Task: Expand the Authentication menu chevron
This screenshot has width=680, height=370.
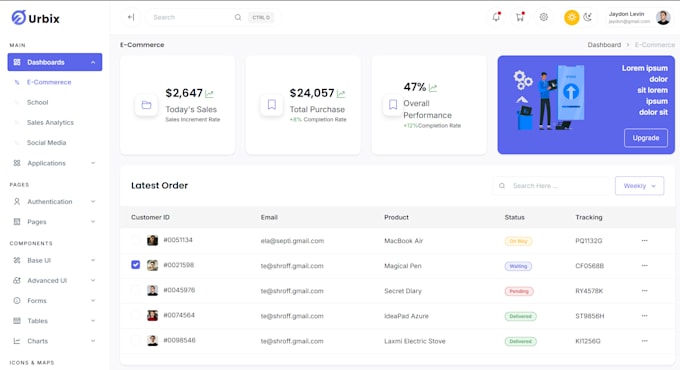Action: click(x=93, y=202)
